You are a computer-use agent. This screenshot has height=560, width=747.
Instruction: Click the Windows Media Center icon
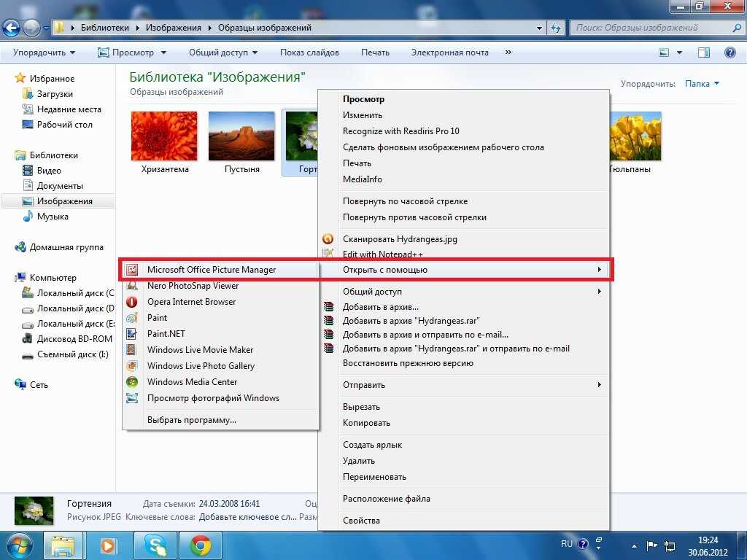pyautogui.click(x=132, y=382)
